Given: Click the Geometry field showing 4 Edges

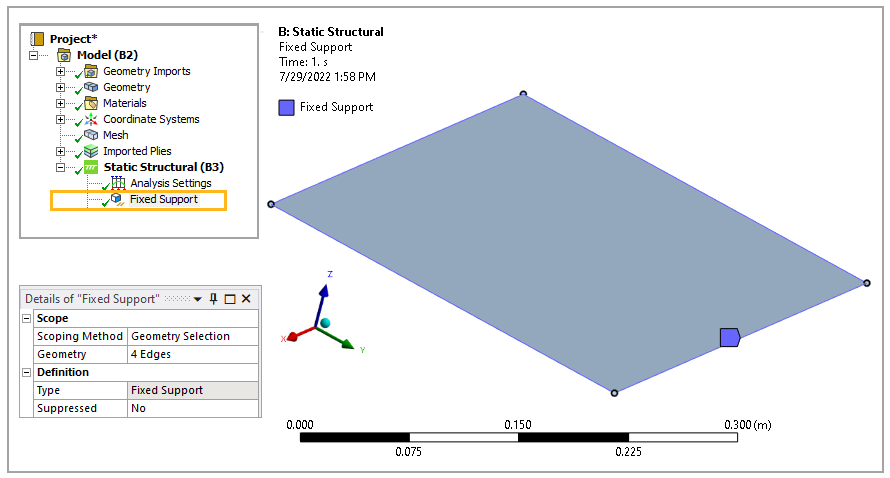Looking at the screenshot, I should tap(193, 354).
